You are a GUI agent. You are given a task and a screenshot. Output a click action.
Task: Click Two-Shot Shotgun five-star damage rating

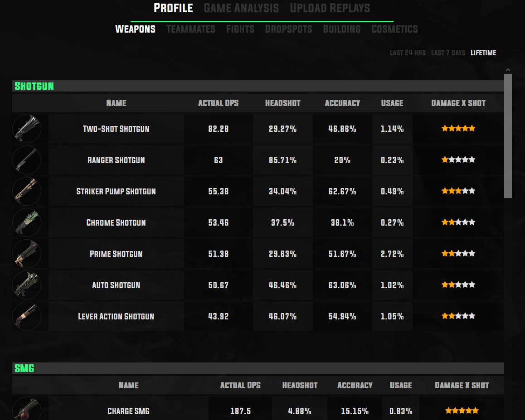[458, 129]
